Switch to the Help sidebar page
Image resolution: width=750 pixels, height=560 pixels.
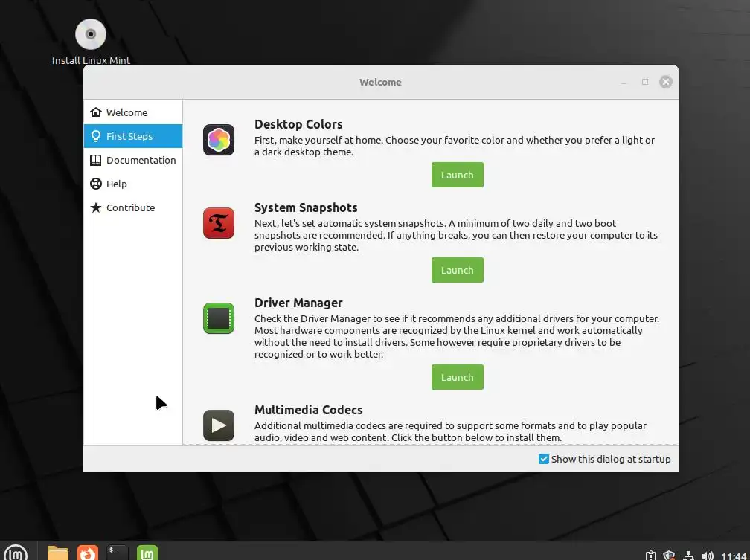[x=133, y=184]
